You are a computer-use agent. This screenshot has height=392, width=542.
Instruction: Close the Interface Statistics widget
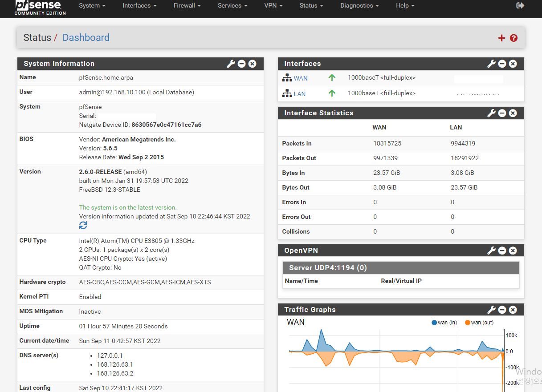point(513,113)
